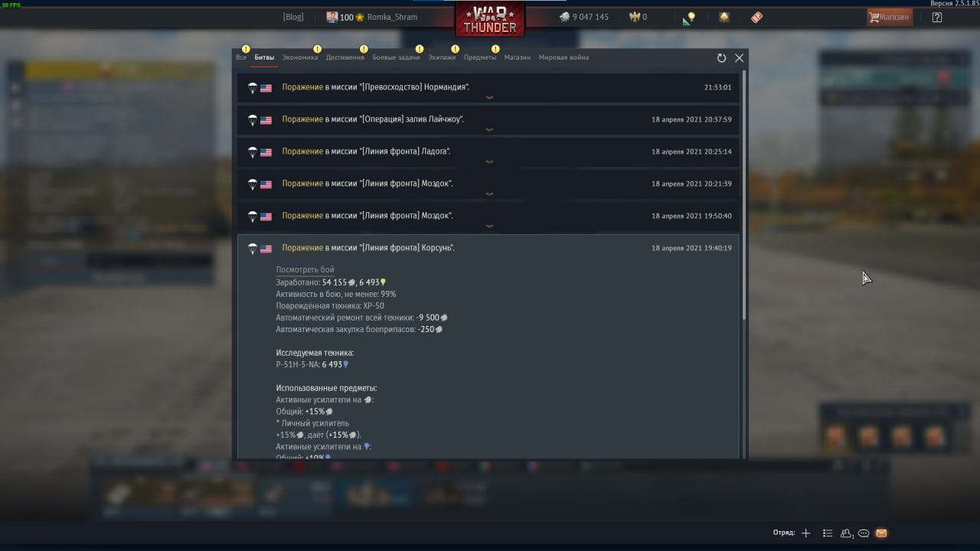
Task: Click the War Thunder logo
Action: point(490,19)
